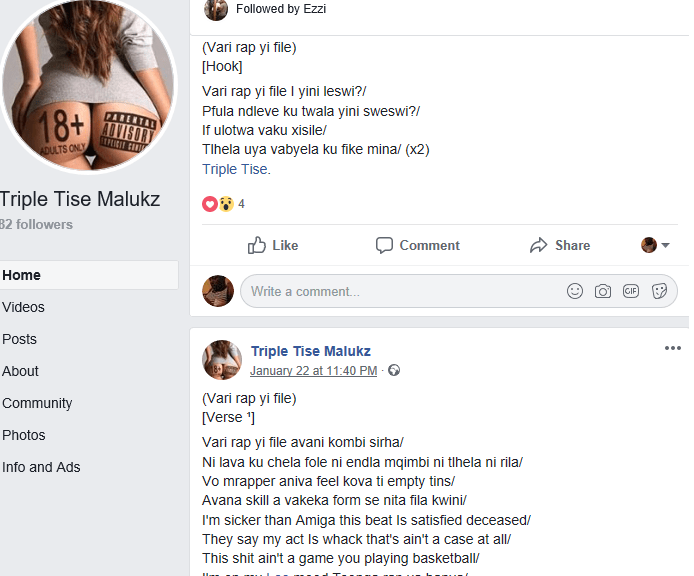Click the emoji icon in comment box
Image resolution: width=694 pixels, height=576 pixels.
pos(575,291)
